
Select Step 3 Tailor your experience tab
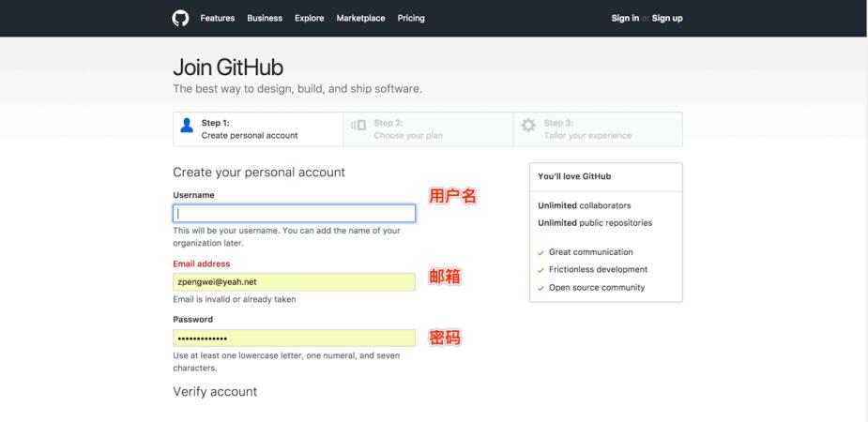point(598,129)
